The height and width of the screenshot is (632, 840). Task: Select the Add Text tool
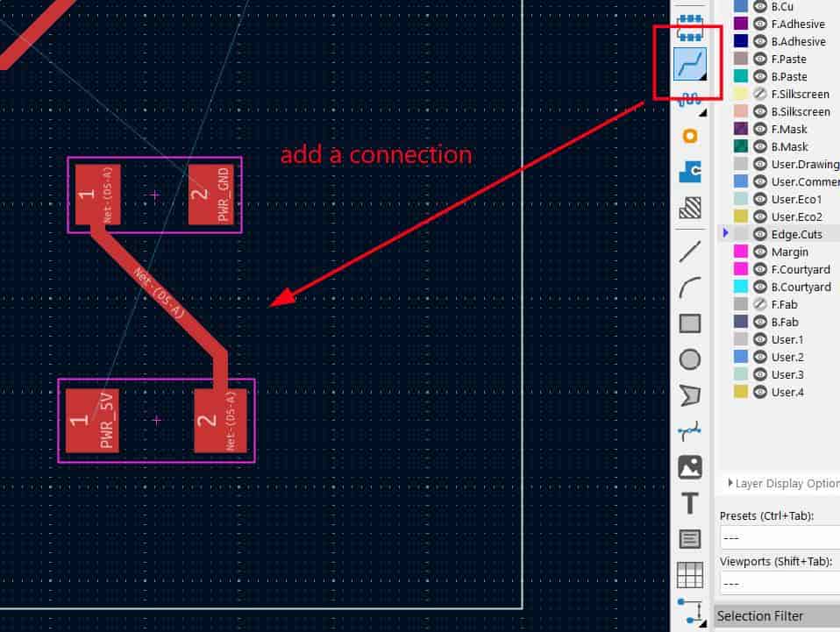coord(690,503)
